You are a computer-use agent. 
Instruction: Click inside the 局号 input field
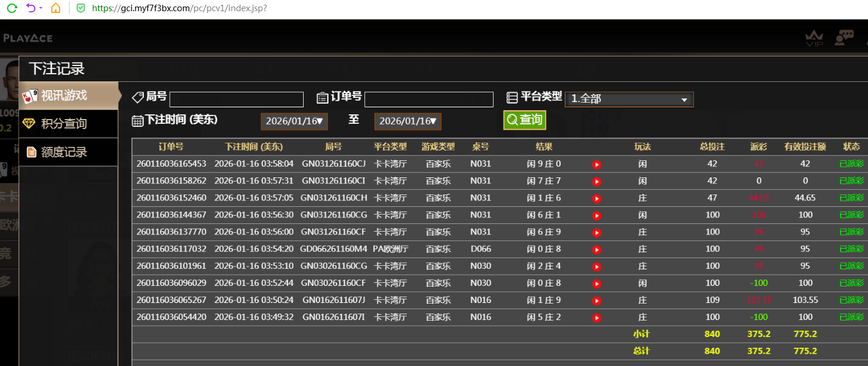236,99
